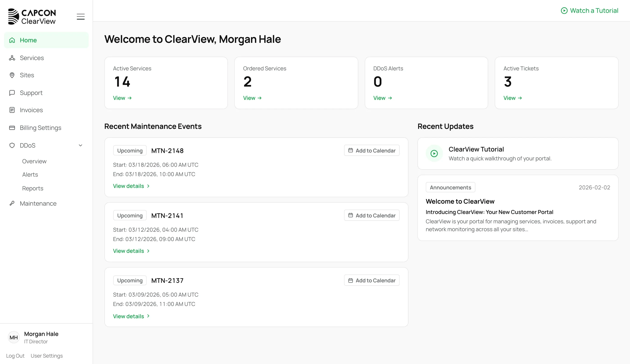630x364 pixels.
Task: Click the DDoS shield icon
Action: click(12, 145)
